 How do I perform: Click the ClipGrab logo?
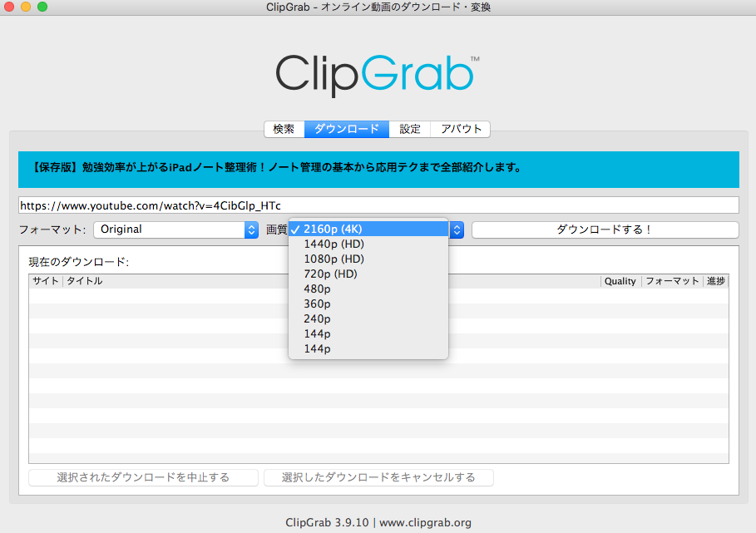tap(378, 75)
